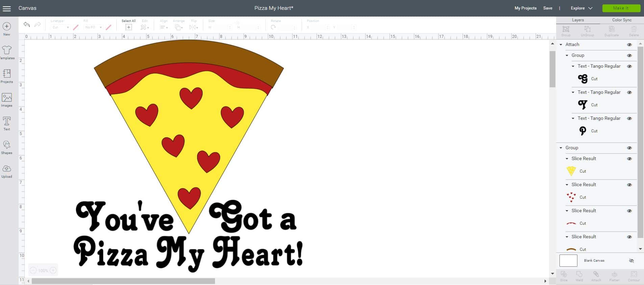Open the Linetype Cut dropdown

point(60,27)
